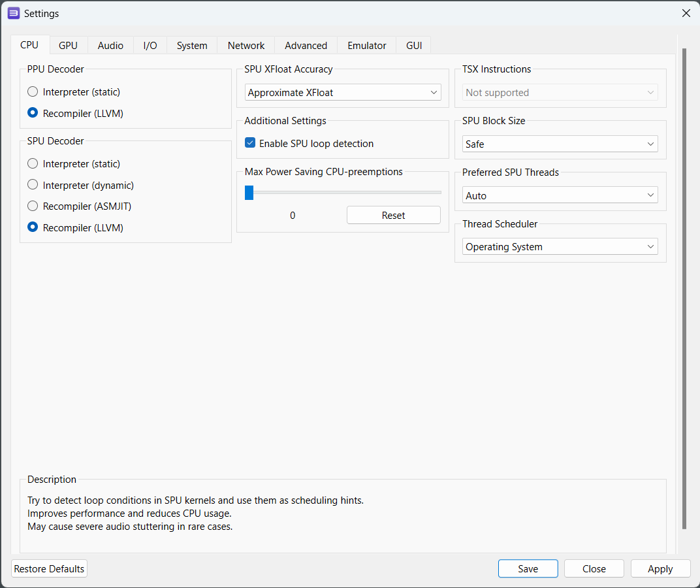The width and height of the screenshot is (700, 588).
Task: Switch to the Advanced tab
Action: tap(306, 46)
